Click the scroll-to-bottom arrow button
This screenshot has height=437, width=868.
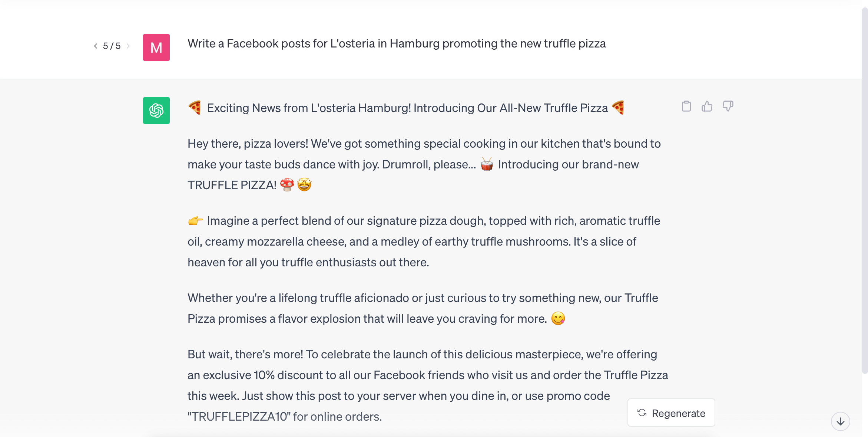coord(840,421)
